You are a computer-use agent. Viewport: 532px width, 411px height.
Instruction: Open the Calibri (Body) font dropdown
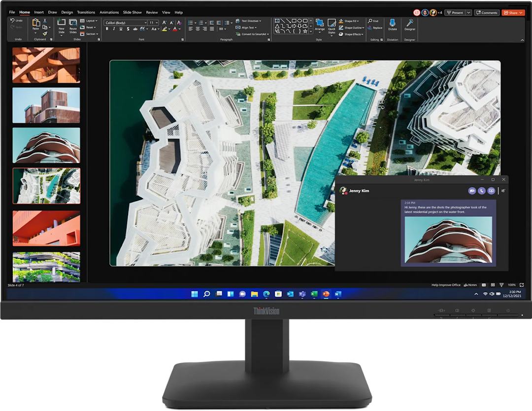click(126, 23)
